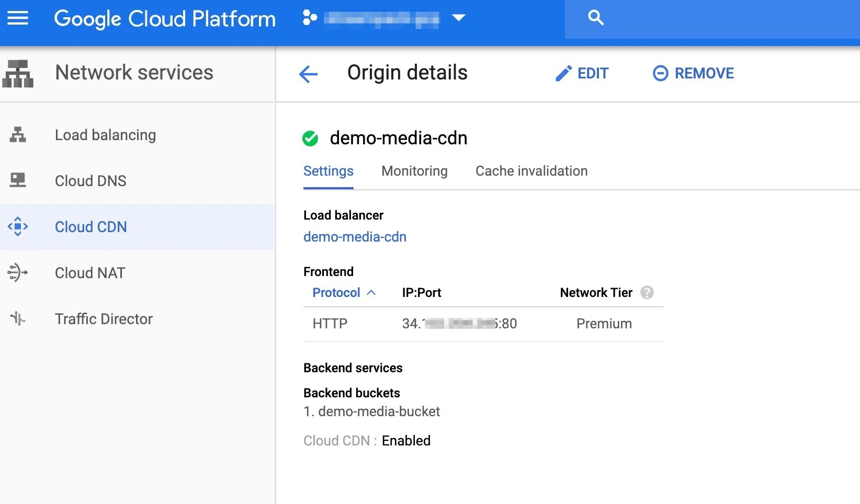
Task: Click the Network Tier column header
Action: pyautogui.click(x=596, y=293)
